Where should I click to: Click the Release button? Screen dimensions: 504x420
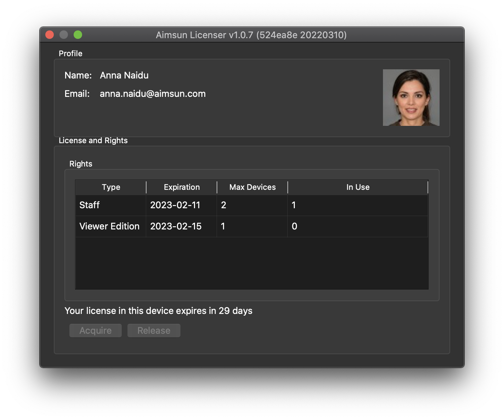(154, 331)
